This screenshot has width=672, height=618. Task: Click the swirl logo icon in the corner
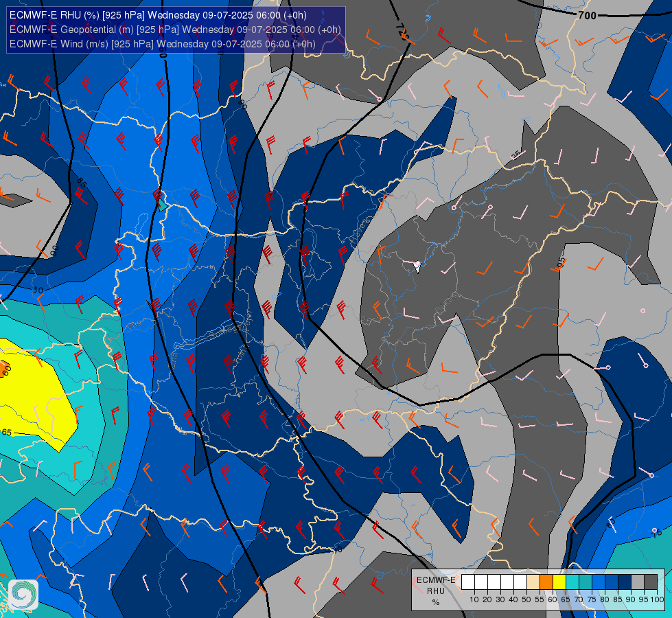click(x=23, y=595)
